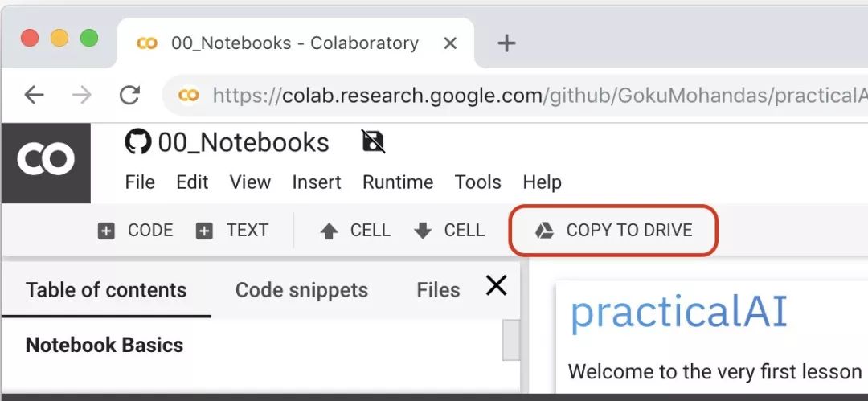Move cell down with the down arrow
This screenshot has width=868, height=401.
click(x=423, y=231)
